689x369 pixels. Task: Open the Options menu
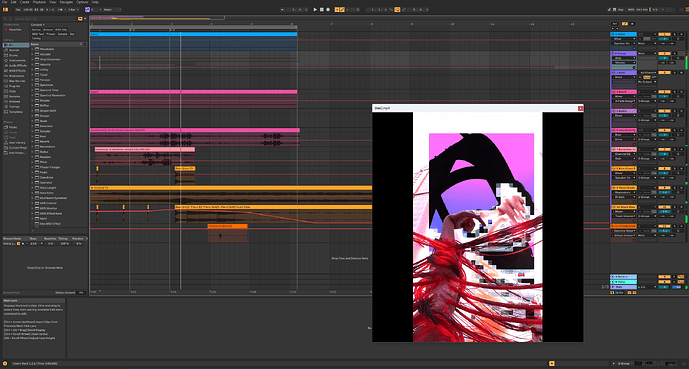tap(82, 2)
